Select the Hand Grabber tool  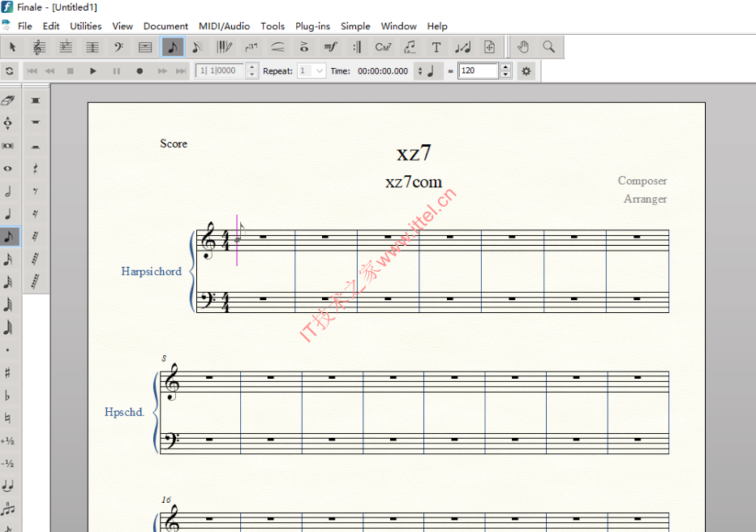click(523, 47)
